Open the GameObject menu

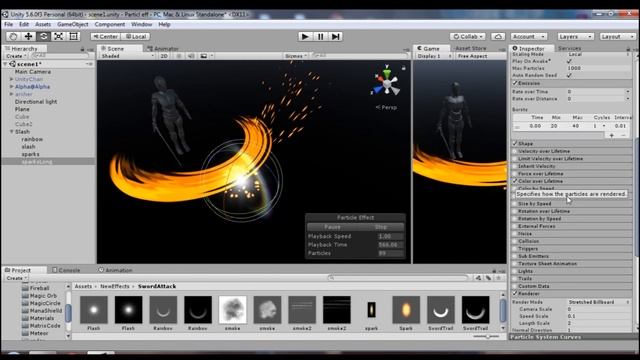pyautogui.click(x=73, y=24)
